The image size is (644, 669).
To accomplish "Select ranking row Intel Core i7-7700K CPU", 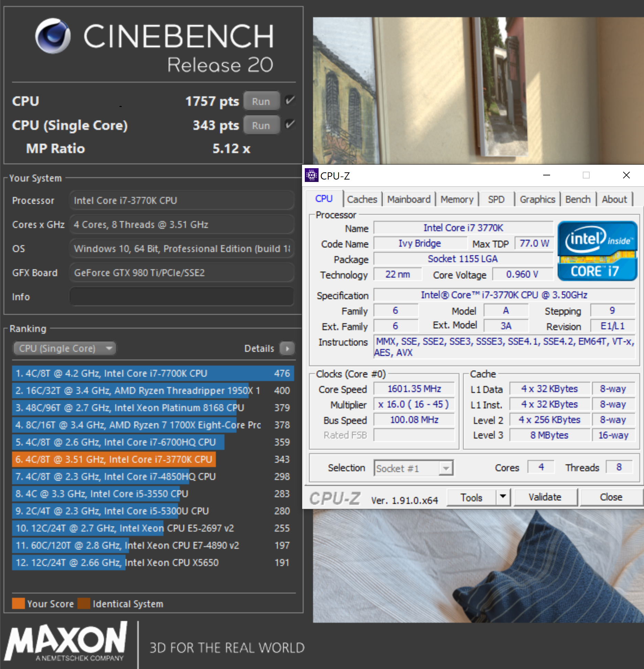I will tap(153, 373).
